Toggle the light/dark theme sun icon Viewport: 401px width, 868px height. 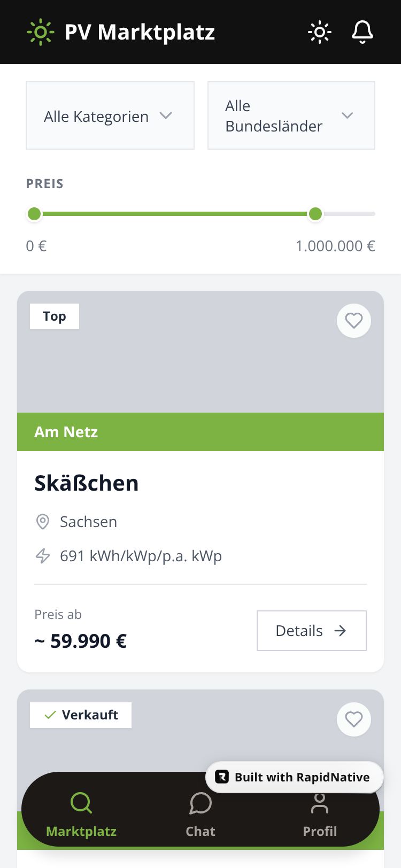pyautogui.click(x=320, y=33)
